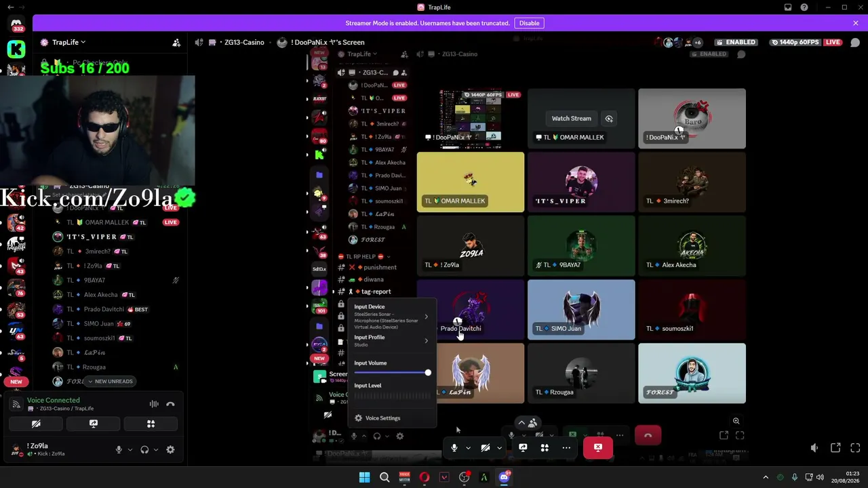Select the SIMO Juan video tile
Image resolution: width=868 pixels, height=488 pixels.
pyautogui.click(x=581, y=310)
